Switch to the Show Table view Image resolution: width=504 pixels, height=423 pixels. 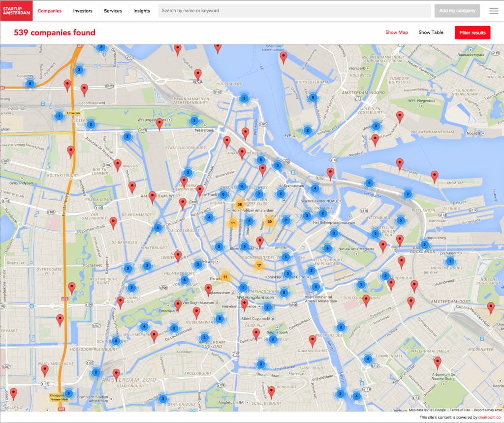431,32
